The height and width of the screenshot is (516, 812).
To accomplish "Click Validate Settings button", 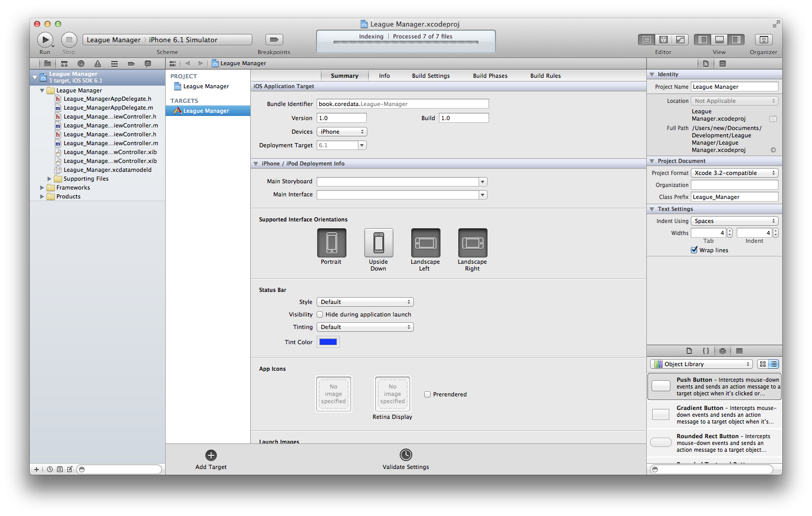I will pos(406,455).
